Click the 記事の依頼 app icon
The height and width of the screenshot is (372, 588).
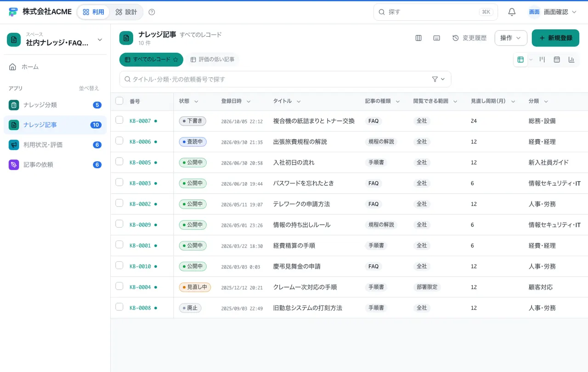[14, 165]
